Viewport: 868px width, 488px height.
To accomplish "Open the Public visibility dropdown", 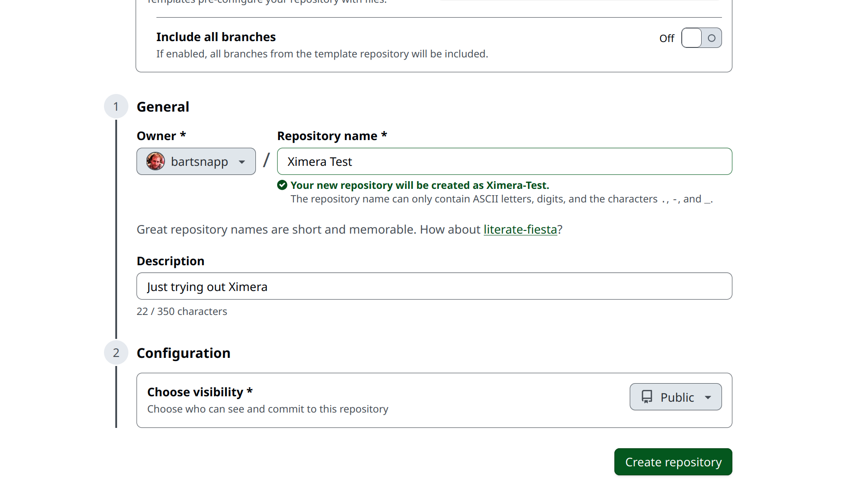I will click(675, 397).
